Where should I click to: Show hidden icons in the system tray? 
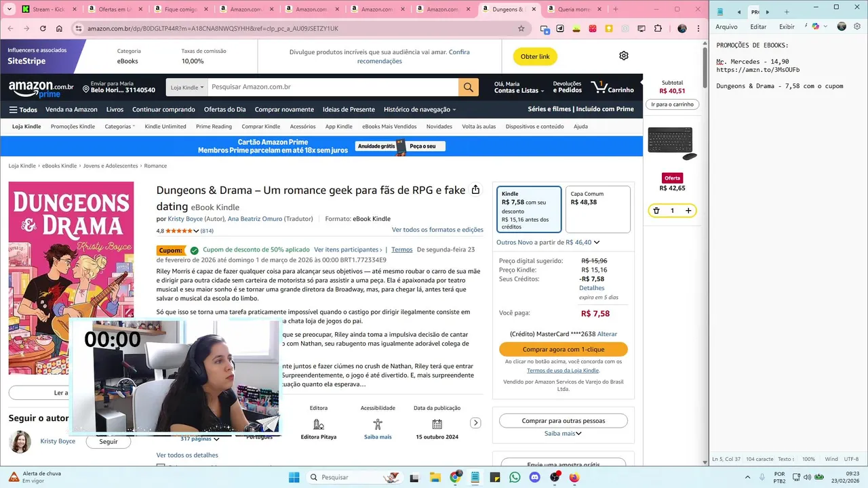coord(749,477)
